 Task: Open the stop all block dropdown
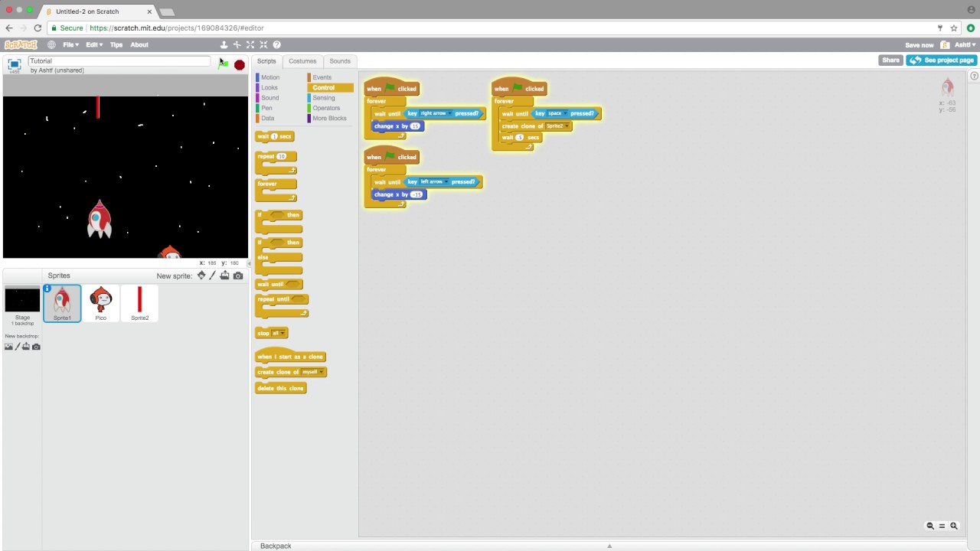(x=283, y=334)
